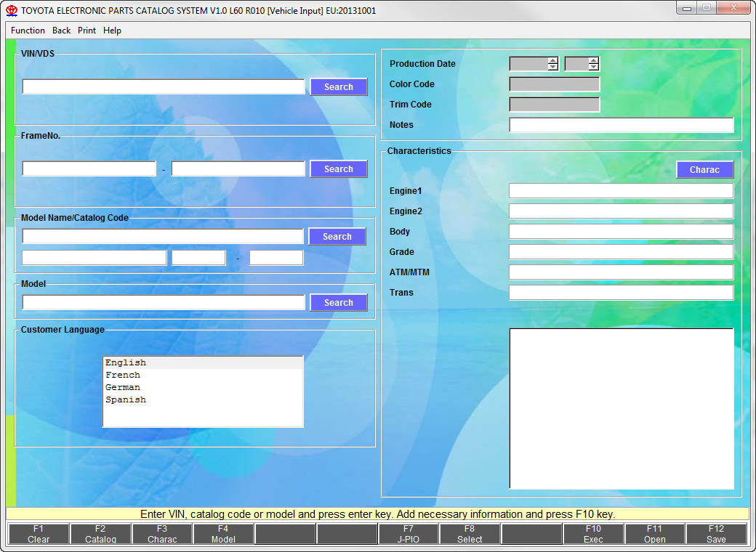Decrease the first Production Date spinner value
This screenshot has width=756, height=552.
[552, 67]
